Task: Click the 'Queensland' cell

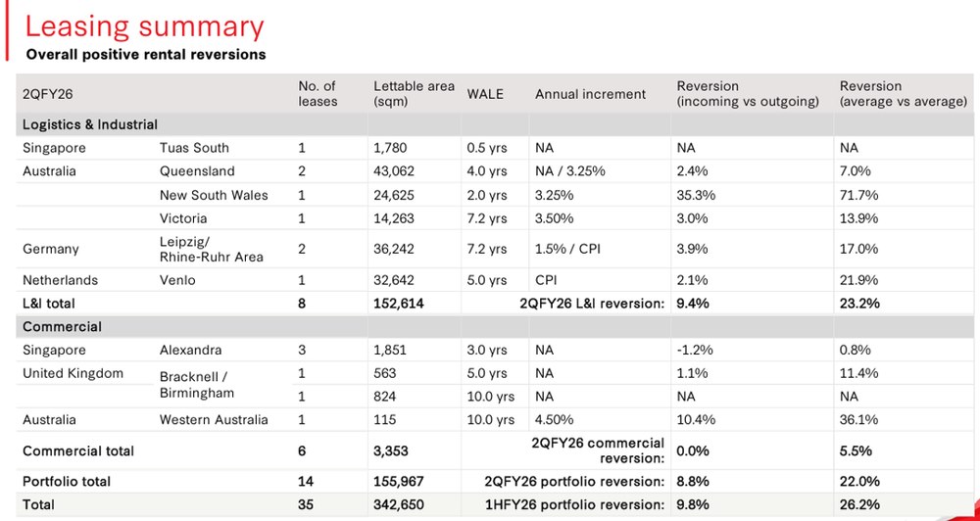Action: 197,171
